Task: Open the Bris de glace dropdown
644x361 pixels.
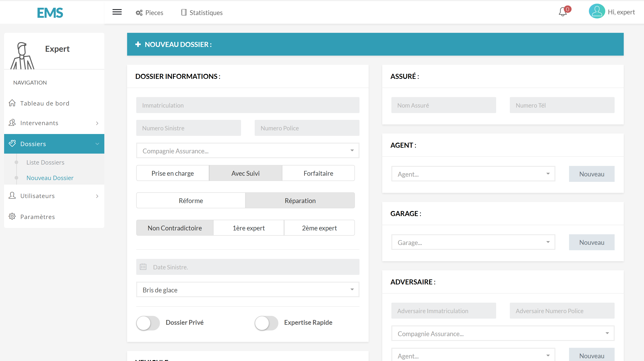Action: tap(247, 290)
